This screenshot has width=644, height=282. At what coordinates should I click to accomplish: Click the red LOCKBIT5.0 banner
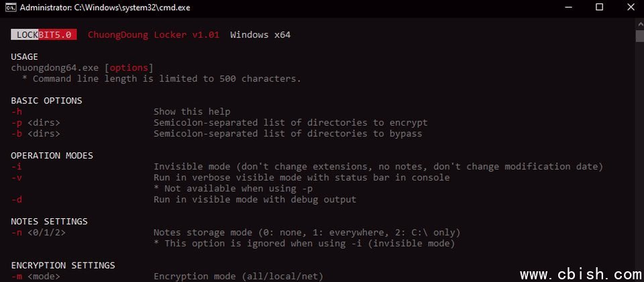44,34
